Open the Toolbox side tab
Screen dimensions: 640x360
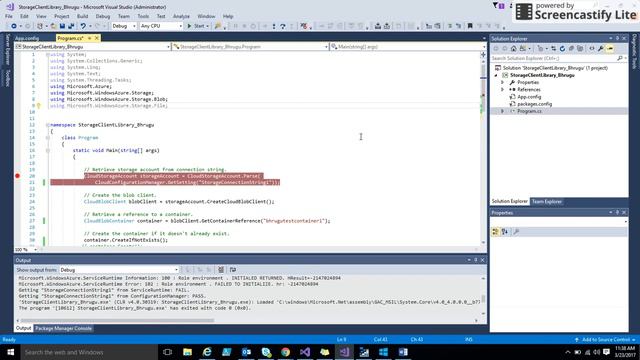[7, 78]
